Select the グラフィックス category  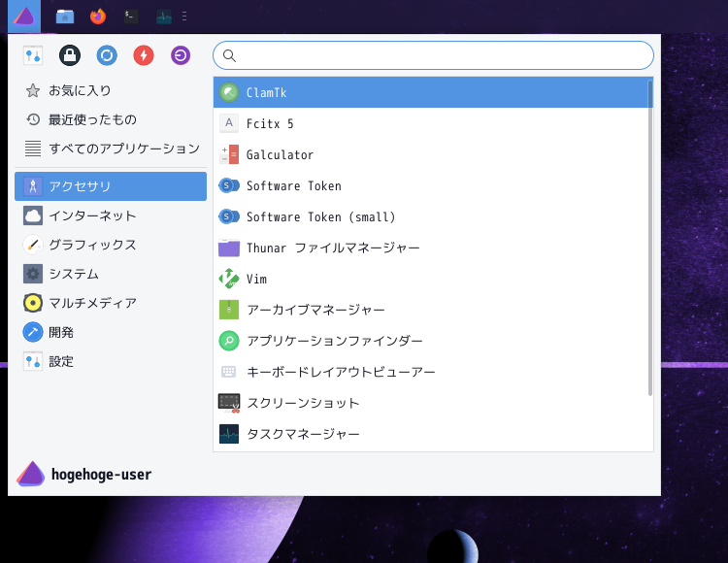[x=111, y=245]
